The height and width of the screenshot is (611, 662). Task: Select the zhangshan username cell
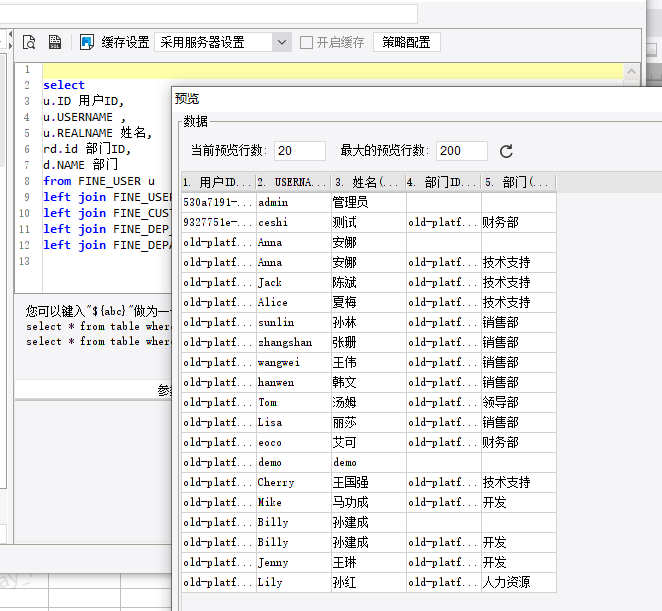293,342
